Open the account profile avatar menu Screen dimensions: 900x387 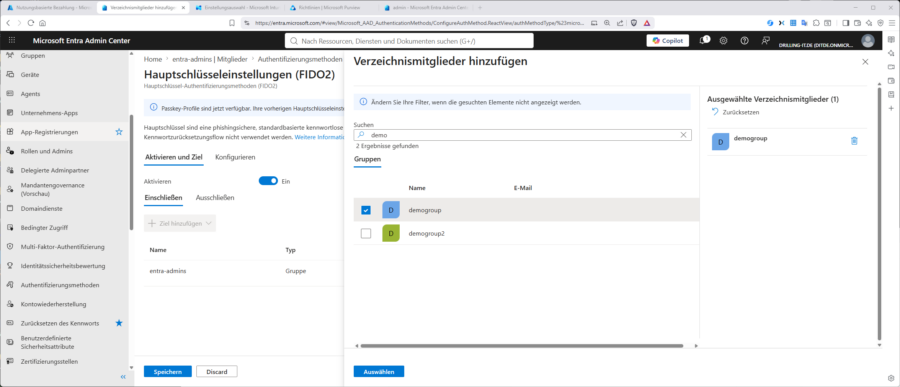[x=868, y=41]
